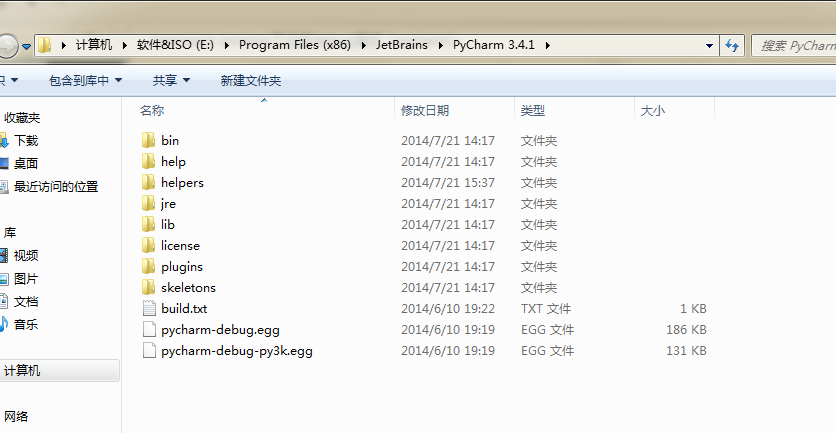Open the 包含到库中 dropdown menu
The image size is (836, 433).
tap(85, 81)
